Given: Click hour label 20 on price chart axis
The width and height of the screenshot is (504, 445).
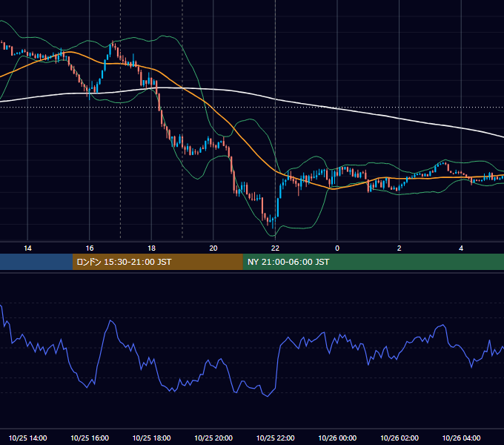Looking at the screenshot, I should coord(213,248).
